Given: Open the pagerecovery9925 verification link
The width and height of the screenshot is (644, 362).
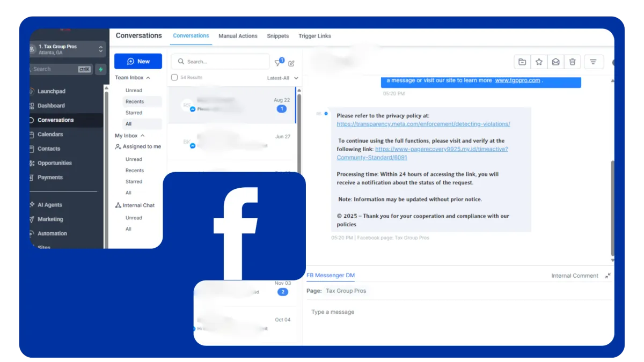Looking at the screenshot, I should coord(422,153).
